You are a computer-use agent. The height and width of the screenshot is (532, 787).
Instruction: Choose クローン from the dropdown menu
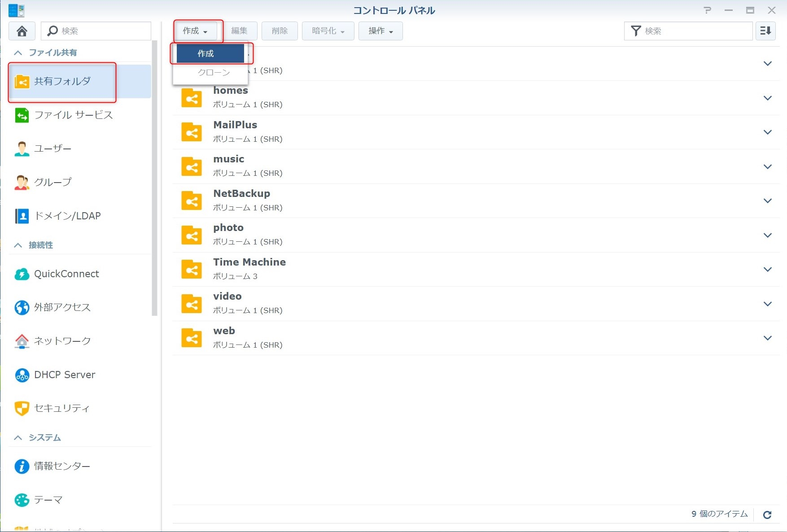pos(214,73)
